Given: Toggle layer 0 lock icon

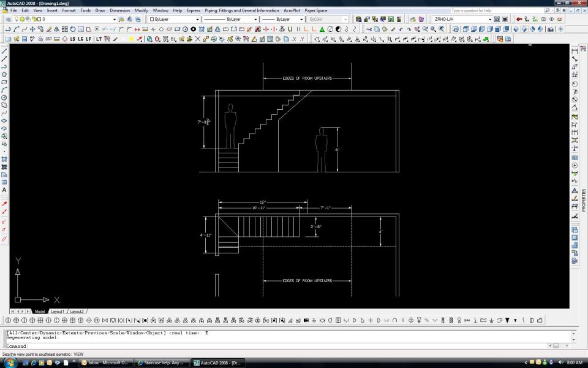Looking at the screenshot, I should click(x=33, y=19).
